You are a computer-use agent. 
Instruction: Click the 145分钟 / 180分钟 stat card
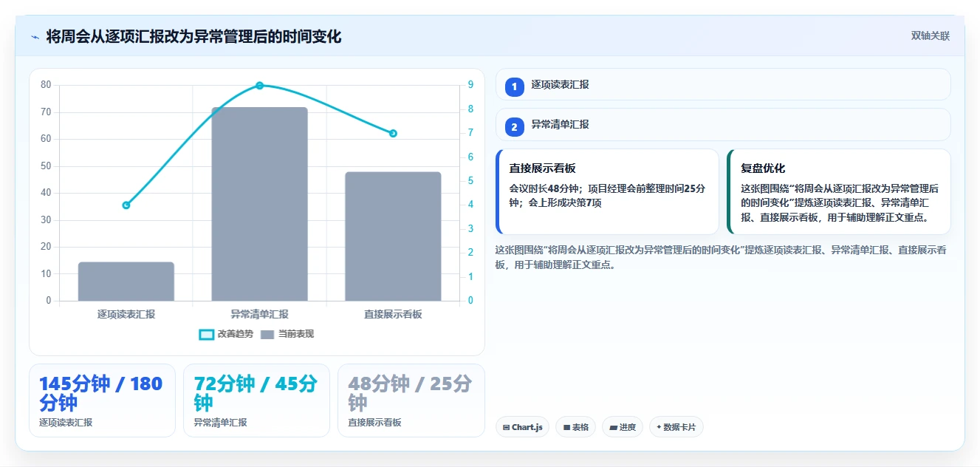point(102,400)
